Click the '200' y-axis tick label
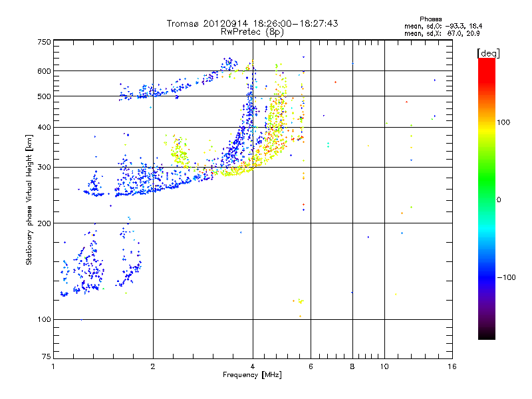Viewport: 532px width, 399px height. tap(44, 223)
